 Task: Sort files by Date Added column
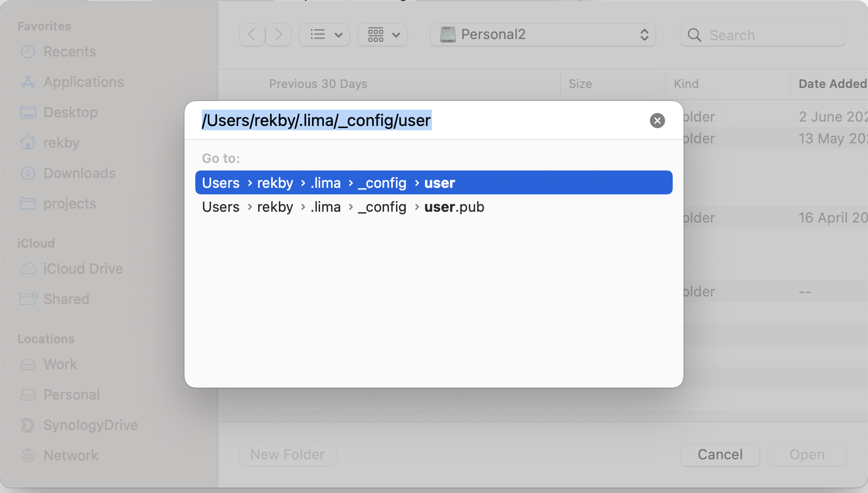pos(833,84)
